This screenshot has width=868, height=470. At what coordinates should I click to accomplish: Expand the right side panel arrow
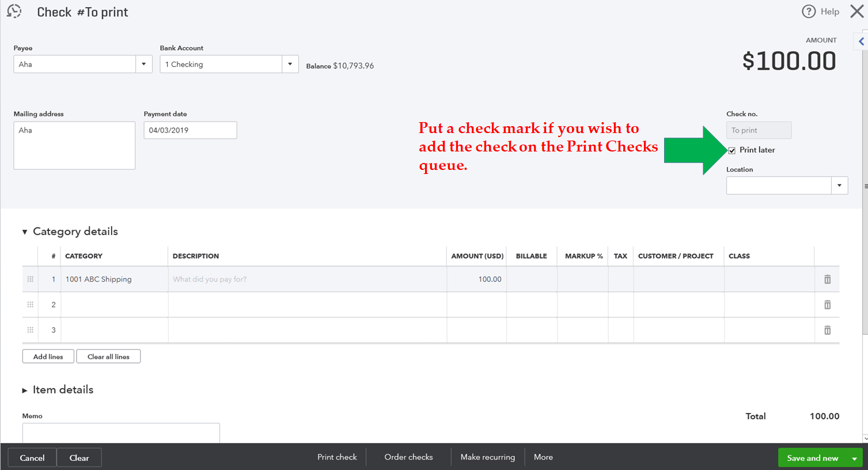click(x=861, y=41)
